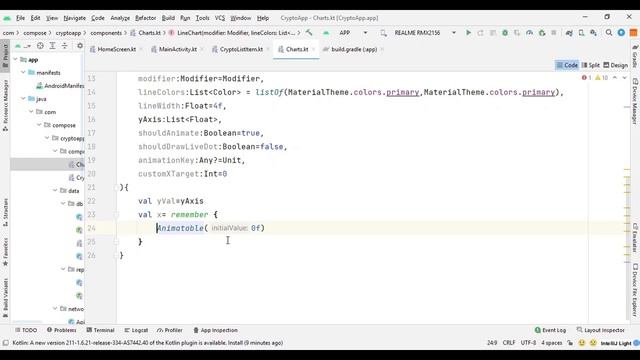The height and width of the screenshot is (360, 640).
Task: Toggle the Favorites tool window
Action: pyautogui.click(x=5, y=252)
